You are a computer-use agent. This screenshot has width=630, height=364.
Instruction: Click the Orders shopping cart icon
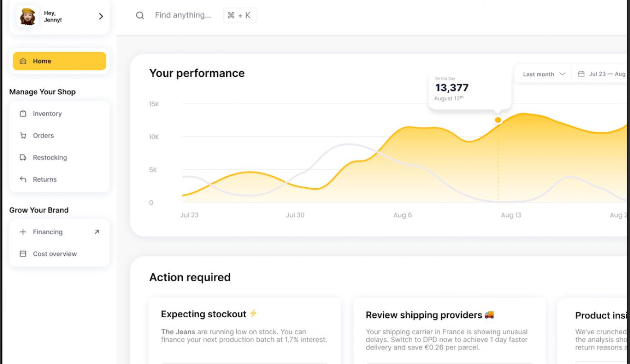point(23,136)
